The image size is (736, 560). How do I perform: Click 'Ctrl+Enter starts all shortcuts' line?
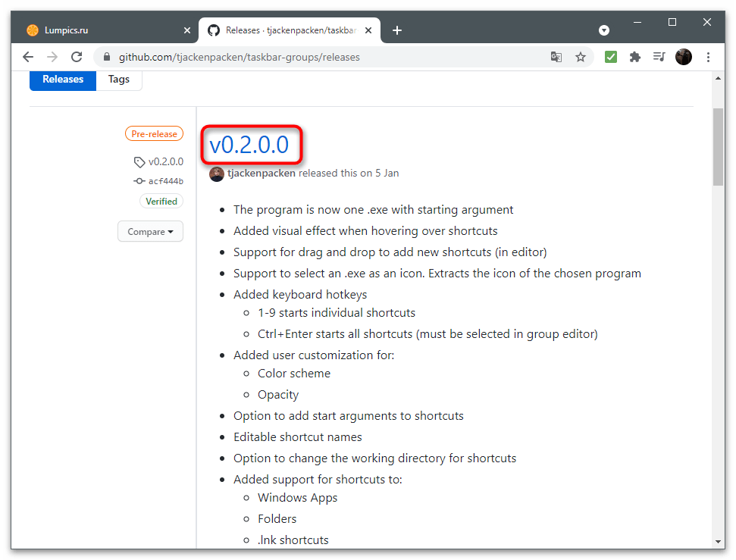[428, 333]
